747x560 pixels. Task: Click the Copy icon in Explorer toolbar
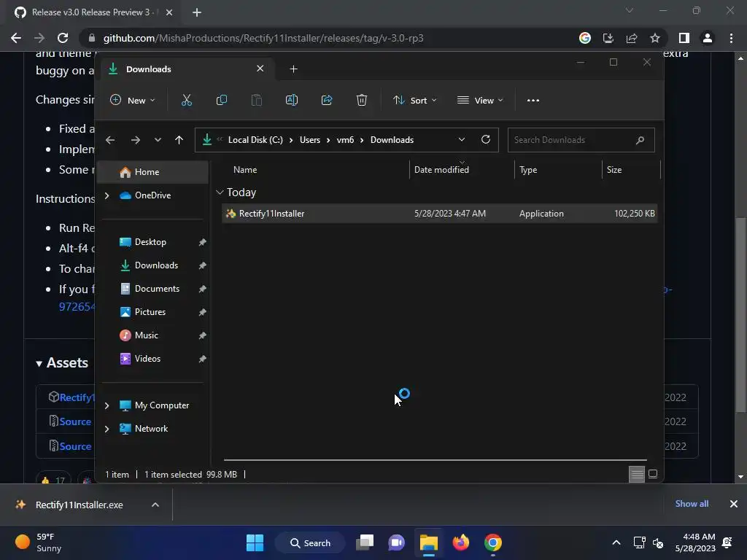[x=222, y=100]
